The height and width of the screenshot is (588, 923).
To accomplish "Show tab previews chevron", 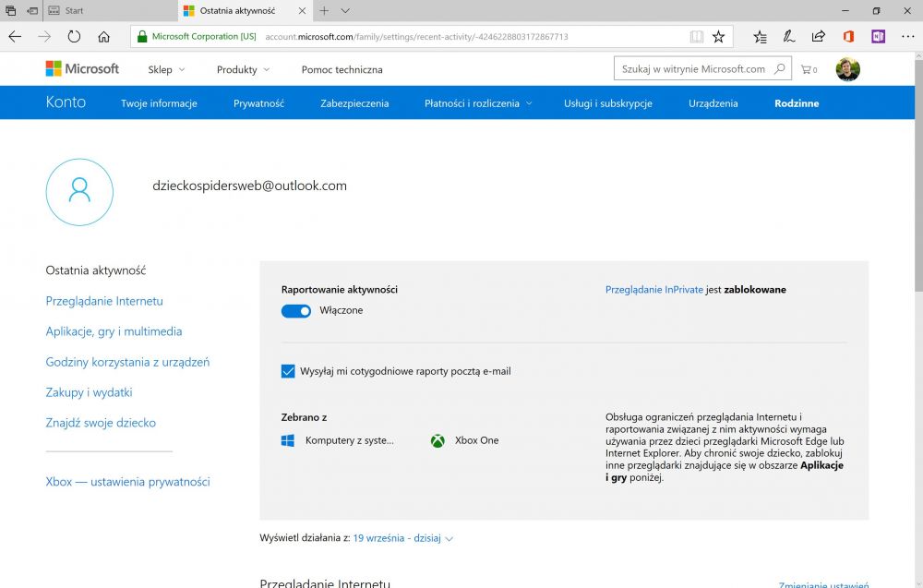I will pyautogui.click(x=345, y=10).
